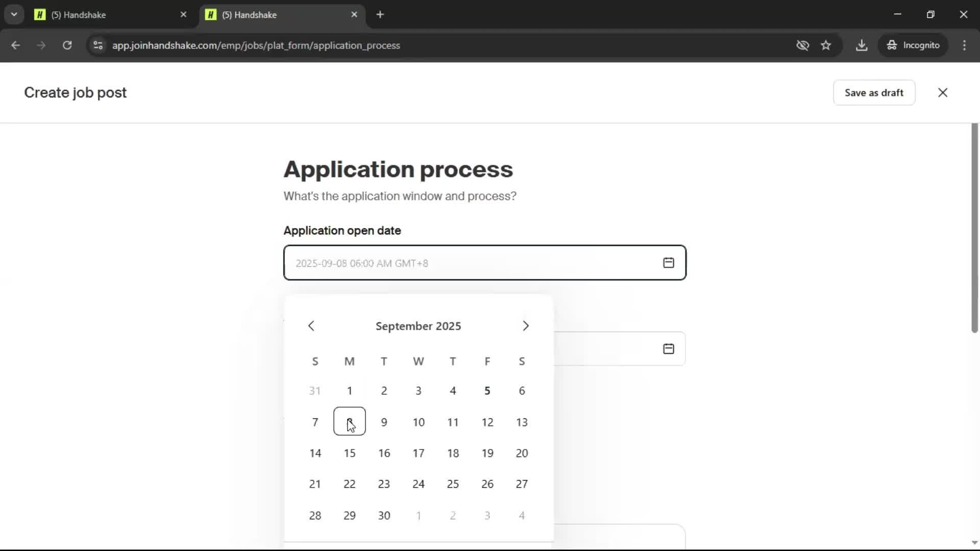Select September 6 in calendar
This screenshot has height=551, width=980.
click(522, 391)
